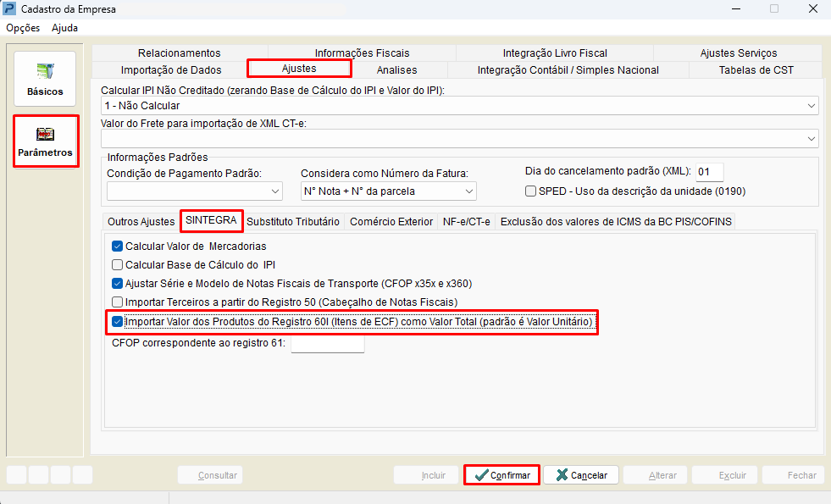Enable Calcular Base de Cálculo do IPI
The image size is (831, 504).
(x=117, y=265)
